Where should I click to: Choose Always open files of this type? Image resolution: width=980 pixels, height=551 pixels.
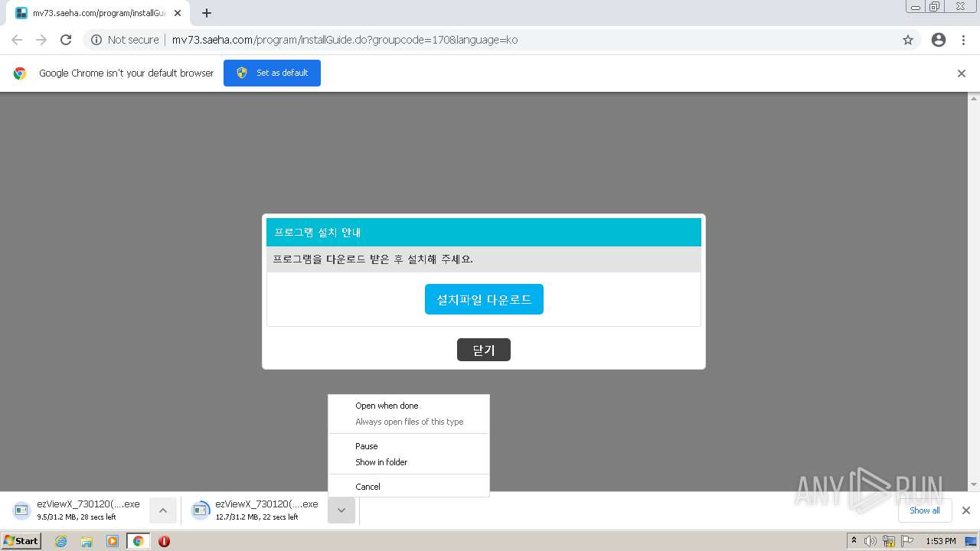[409, 422]
